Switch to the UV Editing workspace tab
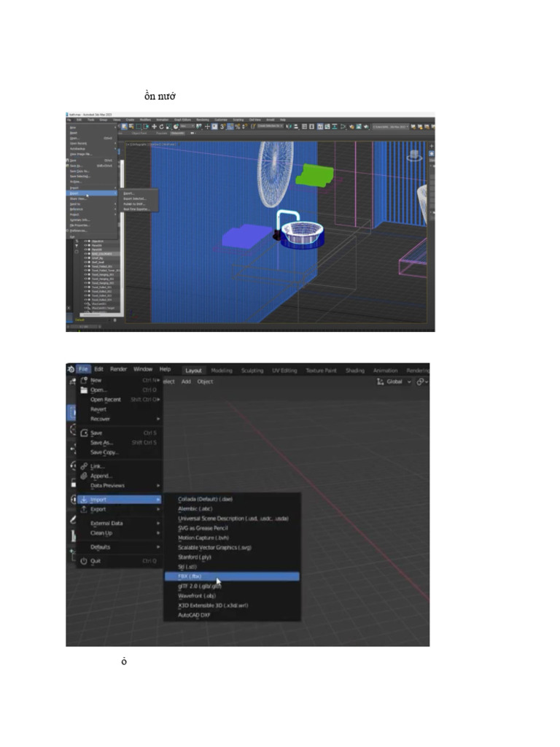Viewport: 560px width, 747px height. click(284, 371)
